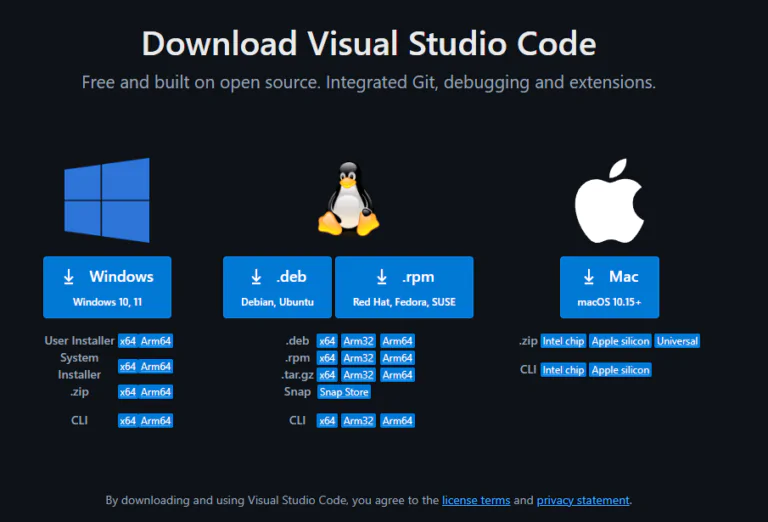Get Linux .deb x64 package
The height and width of the screenshot is (522, 768).
(x=327, y=341)
